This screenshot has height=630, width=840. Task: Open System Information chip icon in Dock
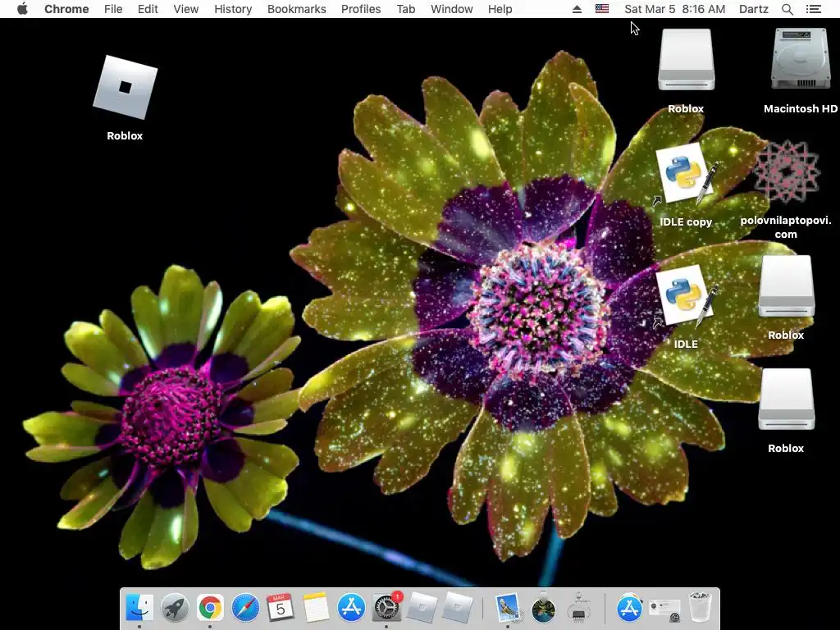coord(578,608)
